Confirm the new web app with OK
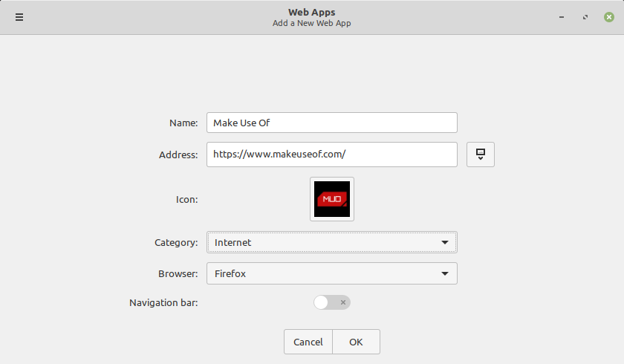 356,342
